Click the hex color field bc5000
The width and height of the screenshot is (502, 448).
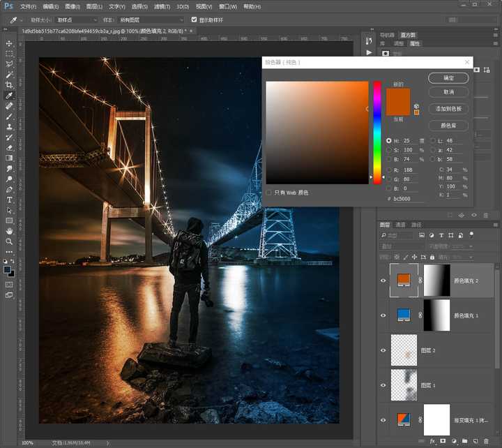pyautogui.click(x=408, y=199)
